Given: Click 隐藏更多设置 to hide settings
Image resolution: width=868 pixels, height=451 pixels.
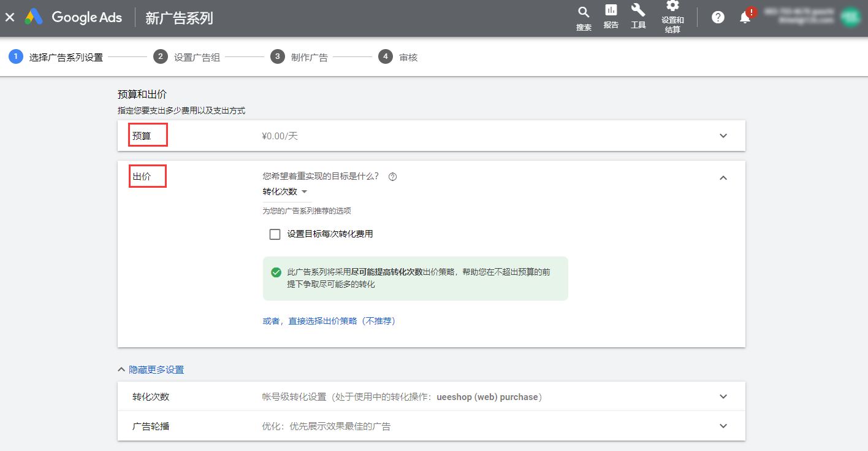Looking at the screenshot, I should pyautogui.click(x=156, y=369).
